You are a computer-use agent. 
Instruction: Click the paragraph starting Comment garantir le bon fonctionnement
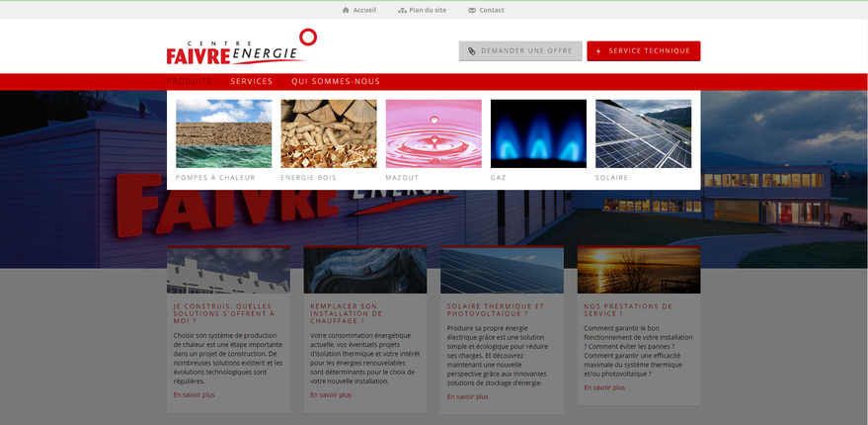tap(638, 351)
